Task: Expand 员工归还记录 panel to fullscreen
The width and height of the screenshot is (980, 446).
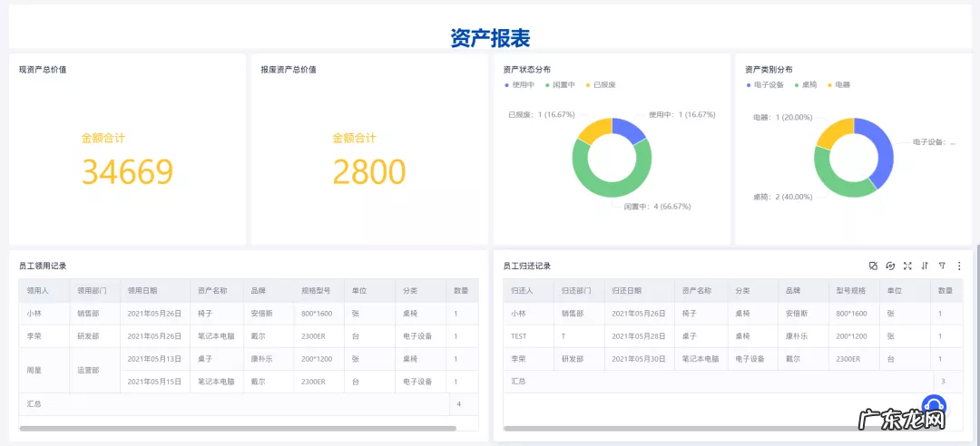Action: point(907,267)
